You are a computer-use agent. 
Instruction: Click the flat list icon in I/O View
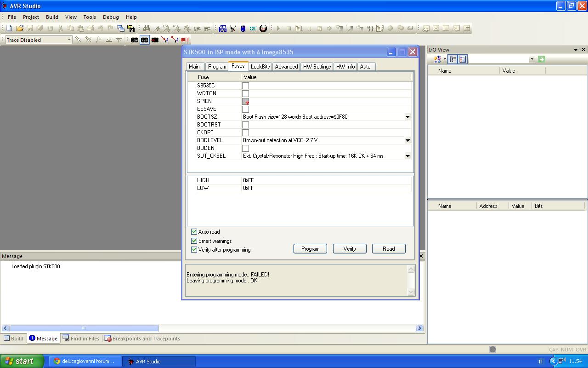tap(463, 59)
